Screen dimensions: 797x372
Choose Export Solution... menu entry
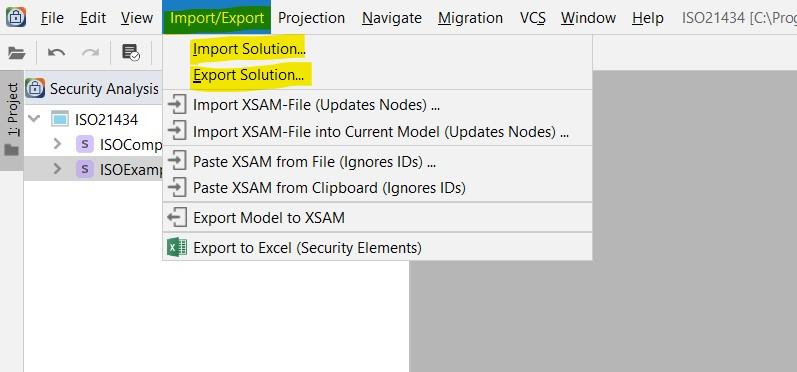pyautogui.click(x=249, y=75)
